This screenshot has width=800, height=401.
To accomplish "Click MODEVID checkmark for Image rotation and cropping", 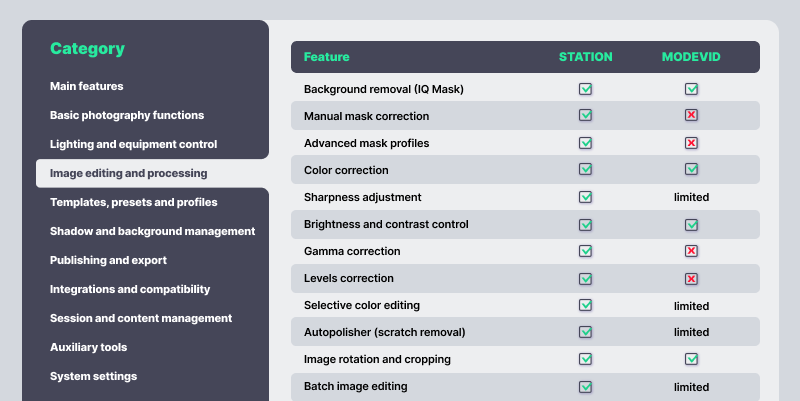I will point(691,359).
